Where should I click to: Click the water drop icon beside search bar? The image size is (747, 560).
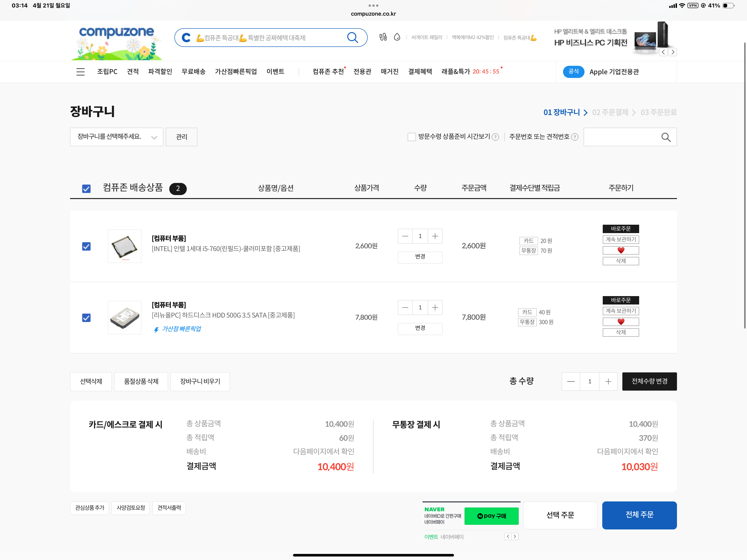[397, 37]
